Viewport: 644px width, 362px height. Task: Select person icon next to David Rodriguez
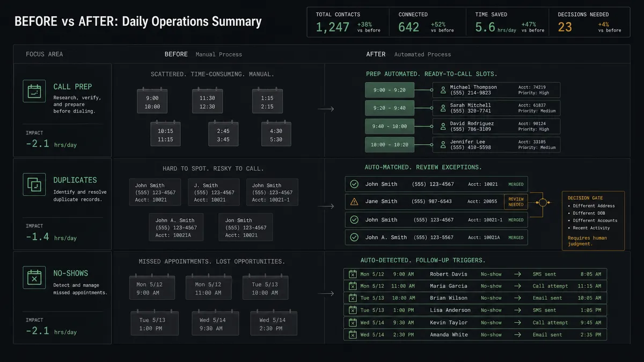(443, 127)
